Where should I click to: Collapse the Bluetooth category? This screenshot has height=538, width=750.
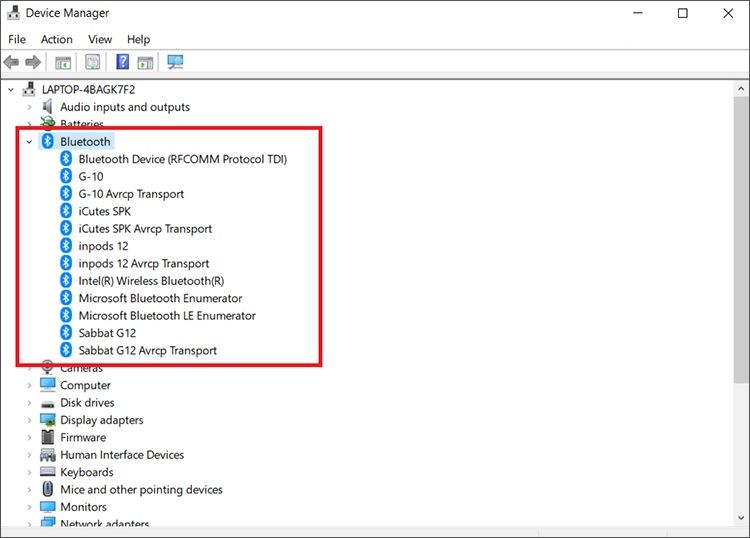pos(29,142)
